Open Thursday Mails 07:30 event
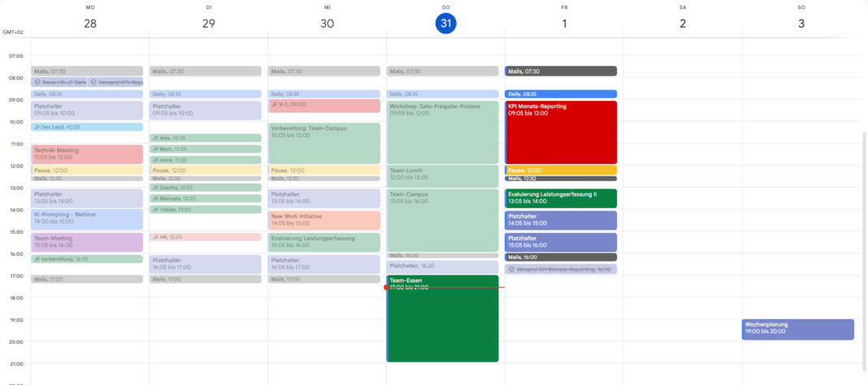 tap(442, 71)
